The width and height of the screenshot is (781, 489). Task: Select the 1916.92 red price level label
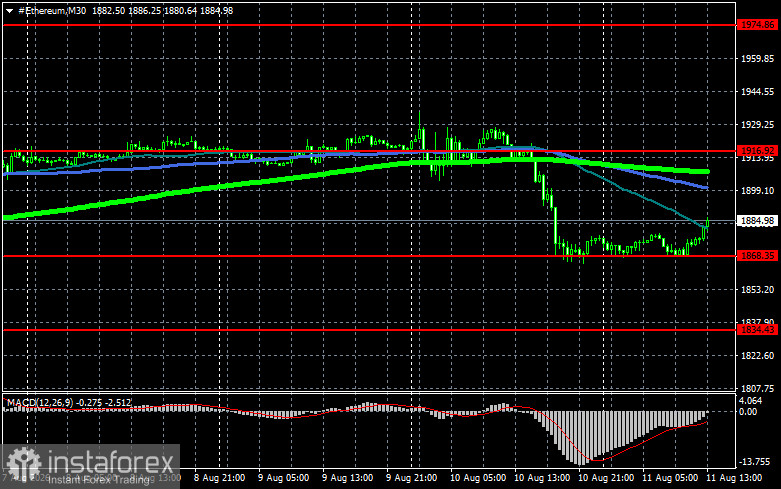(x=757, y=150)
